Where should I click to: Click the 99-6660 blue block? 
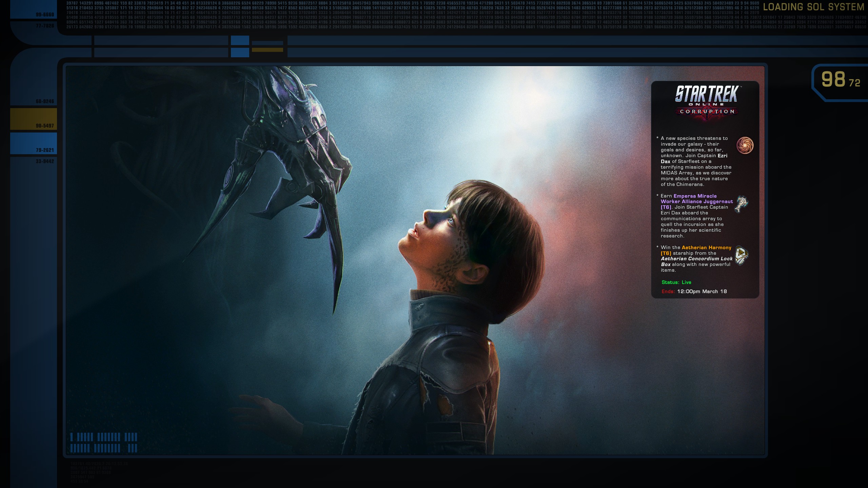[x=33, y=9]
